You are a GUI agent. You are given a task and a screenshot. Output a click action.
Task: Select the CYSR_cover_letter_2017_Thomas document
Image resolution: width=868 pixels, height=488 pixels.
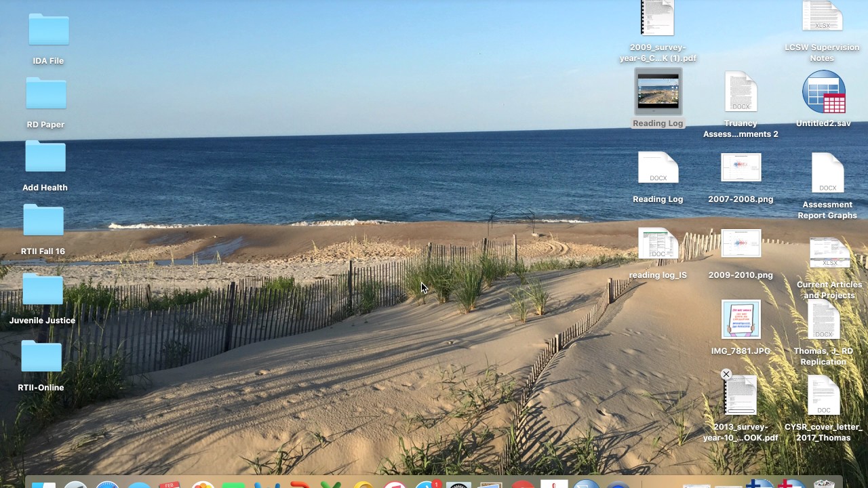point(823,396)
